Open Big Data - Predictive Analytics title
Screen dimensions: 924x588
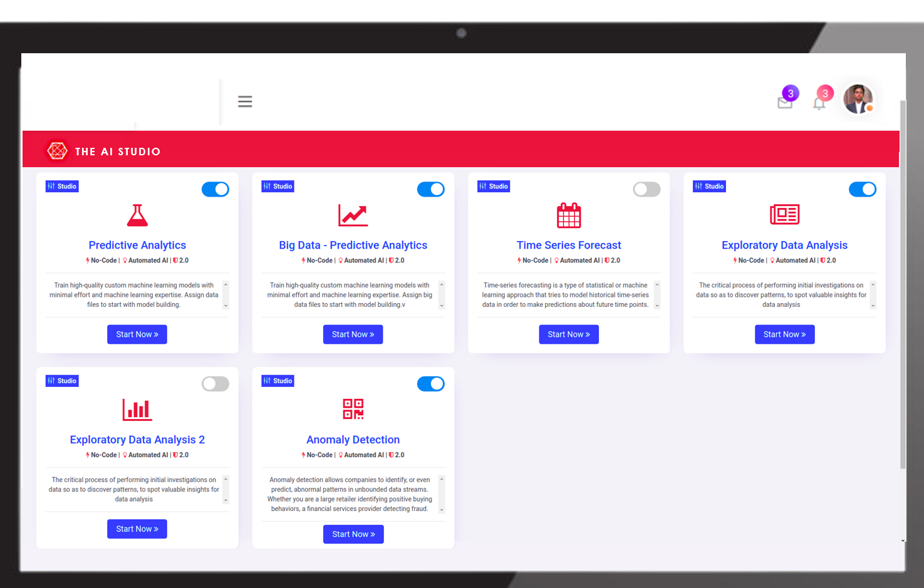click(x=353, y=245)
